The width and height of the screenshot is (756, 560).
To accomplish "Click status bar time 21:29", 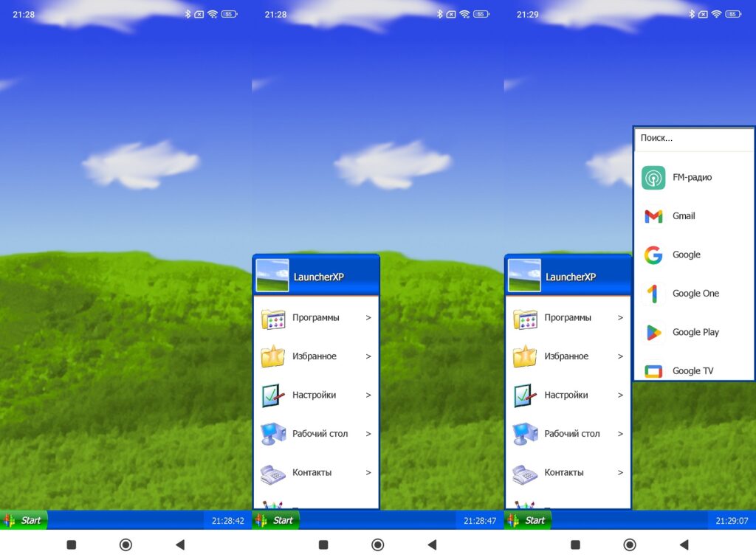I will 527,15.
